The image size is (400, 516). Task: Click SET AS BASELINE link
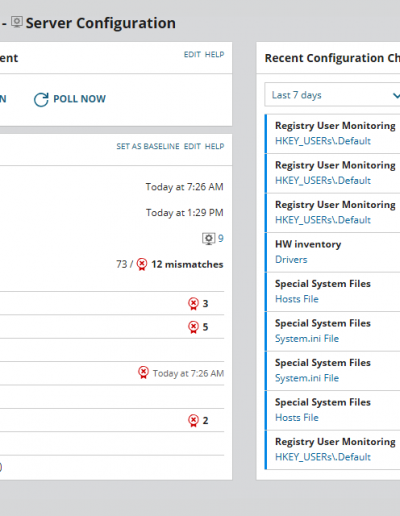click(148, 146)
